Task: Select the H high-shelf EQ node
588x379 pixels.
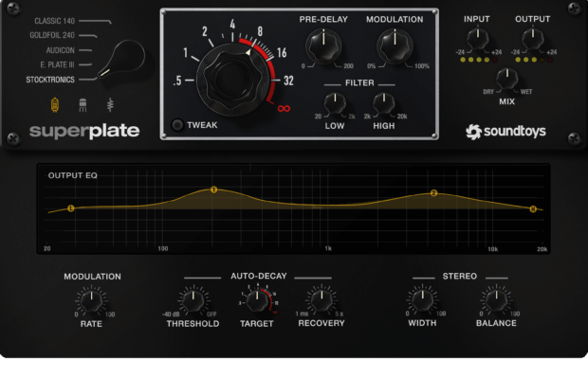Action: (x=533, y=209)
